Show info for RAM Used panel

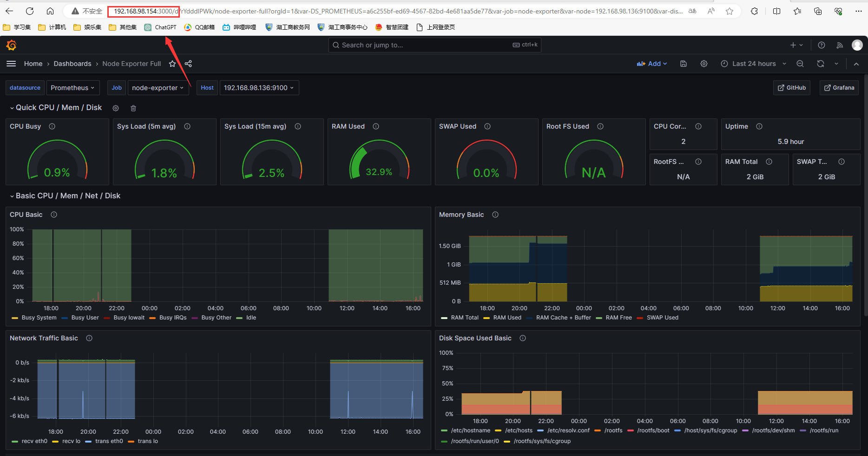point(376,126)
